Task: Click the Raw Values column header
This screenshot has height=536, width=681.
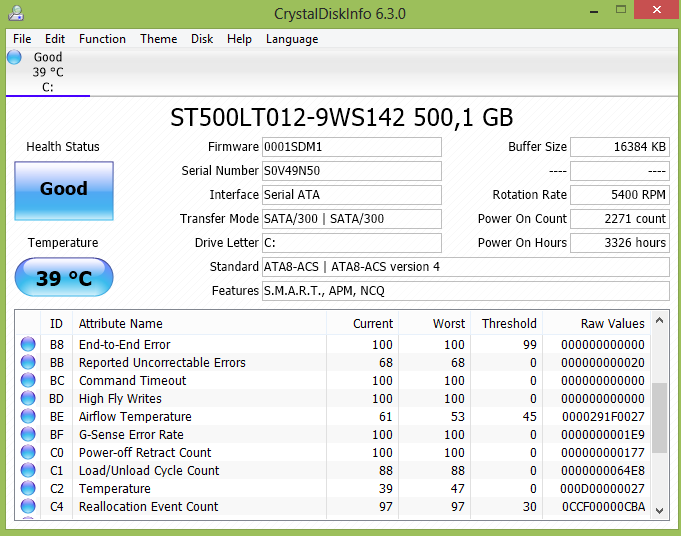Action: point(596,323)
